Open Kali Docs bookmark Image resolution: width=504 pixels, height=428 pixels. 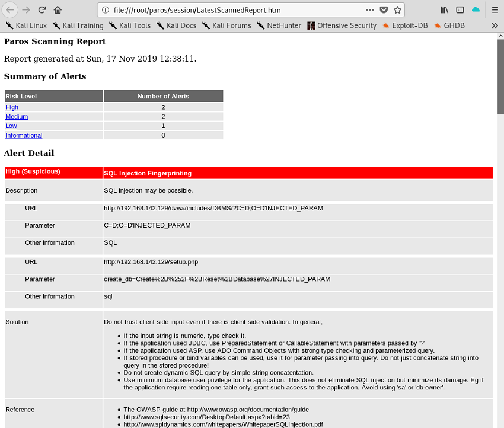(x=177, y=25)
